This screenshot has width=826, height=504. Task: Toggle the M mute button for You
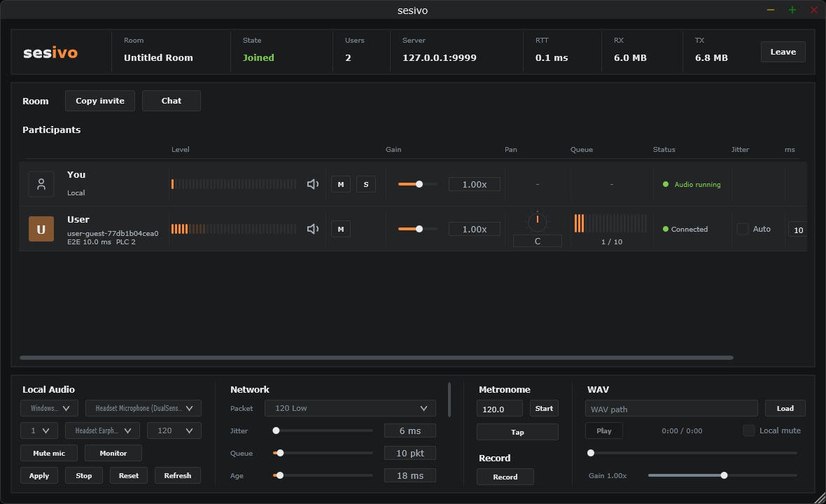coord(341,184)
